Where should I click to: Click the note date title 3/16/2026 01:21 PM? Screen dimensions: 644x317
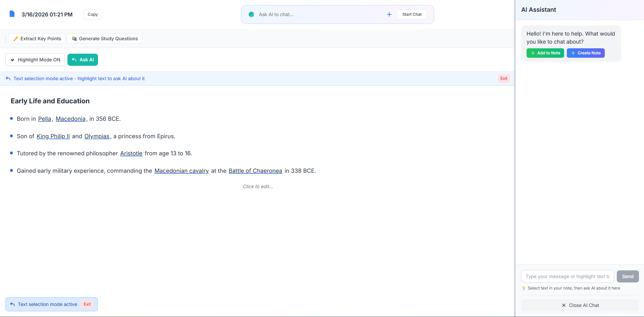47,14
